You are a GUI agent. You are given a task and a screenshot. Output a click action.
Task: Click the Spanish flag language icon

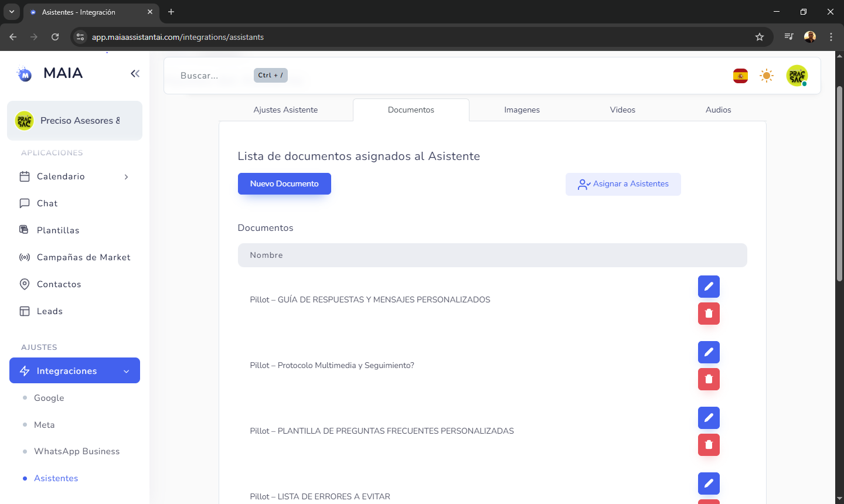pyautogui.click(x=740, y=76)
